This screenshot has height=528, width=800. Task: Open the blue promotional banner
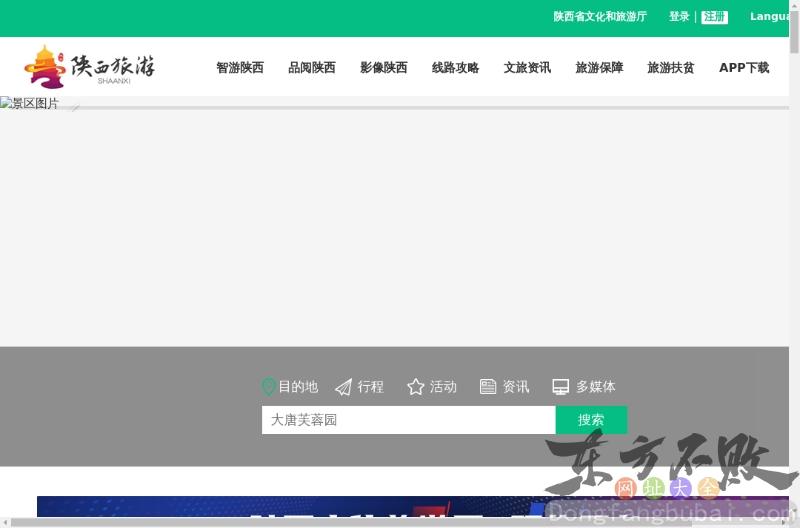tap(413, 507)
